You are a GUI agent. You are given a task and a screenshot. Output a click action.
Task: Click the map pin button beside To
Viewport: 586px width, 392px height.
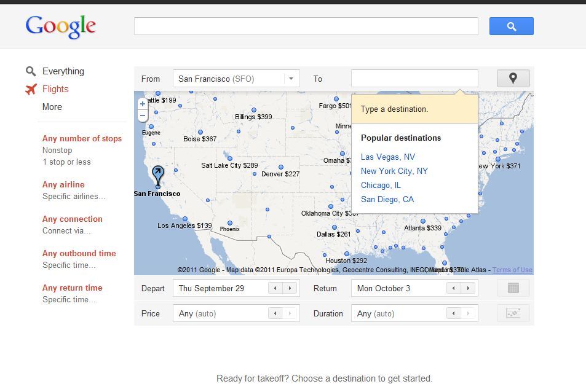click(x=513, y=79)
